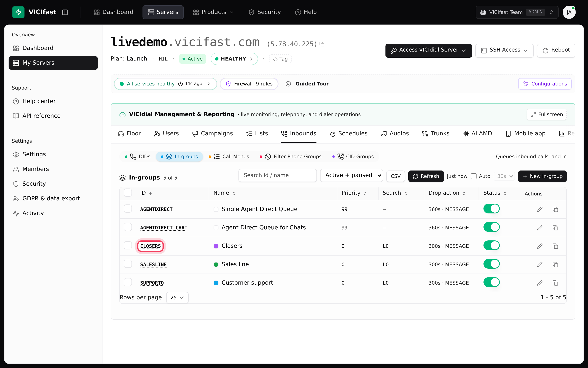Image resolution: width=588 pixels, height=368 pixels.
Task: Switch to the Campaigns tab
Action: [x=212, y=133]
